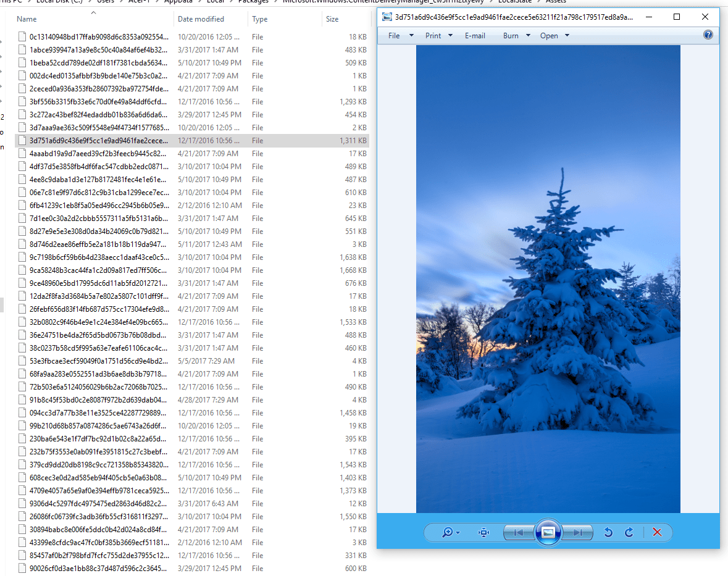
Task: Open the dropdown arrow next to Open
Action: [x=566, y=35]
